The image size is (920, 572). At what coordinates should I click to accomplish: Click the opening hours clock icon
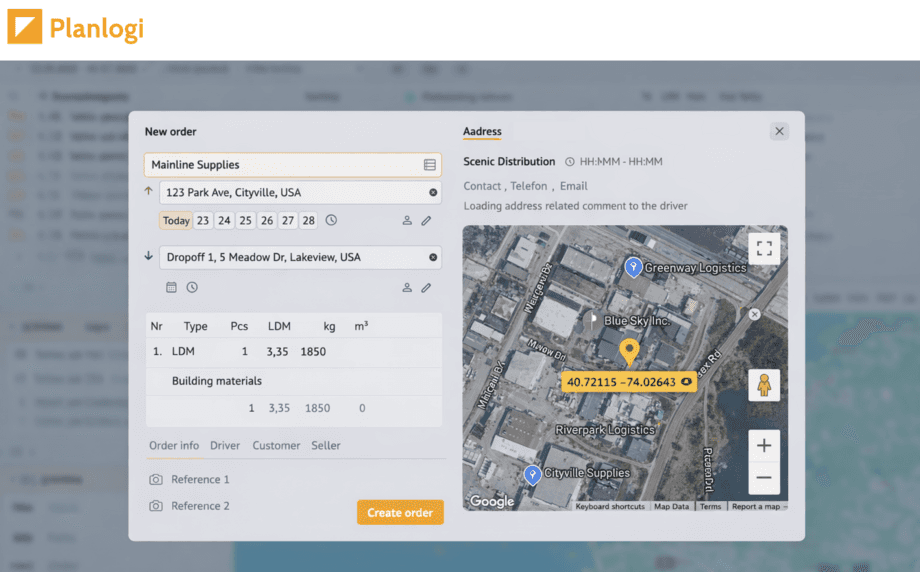coord(570,162)
